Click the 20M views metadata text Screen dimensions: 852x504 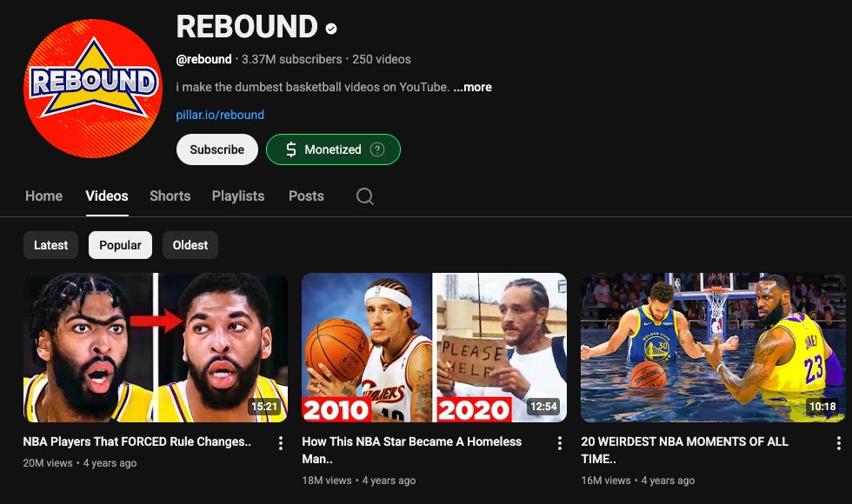tap(48, 462)
